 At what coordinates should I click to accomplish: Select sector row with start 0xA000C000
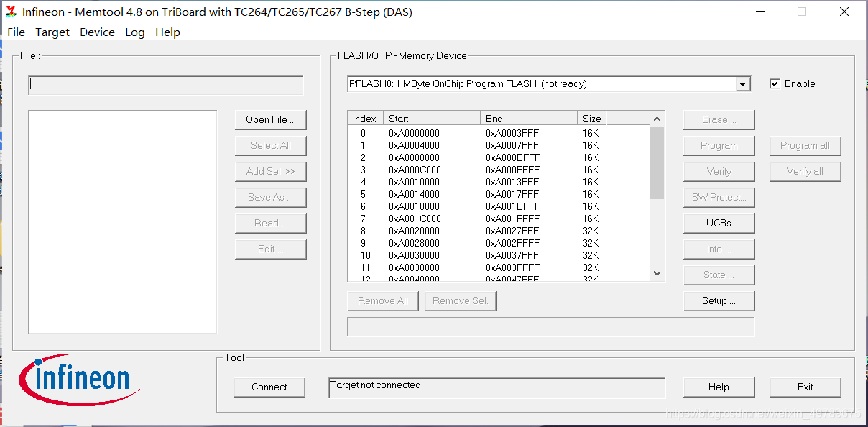click(499, 170)
